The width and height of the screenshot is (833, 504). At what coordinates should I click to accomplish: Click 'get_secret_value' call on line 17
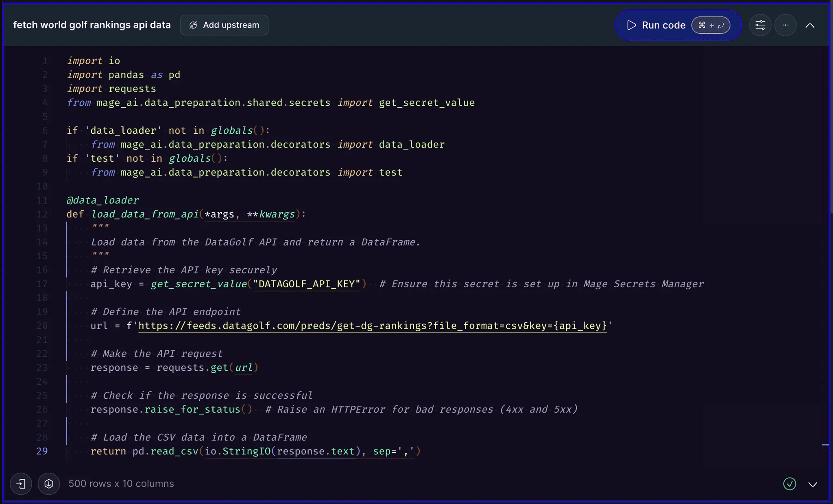tap(198, 284)
